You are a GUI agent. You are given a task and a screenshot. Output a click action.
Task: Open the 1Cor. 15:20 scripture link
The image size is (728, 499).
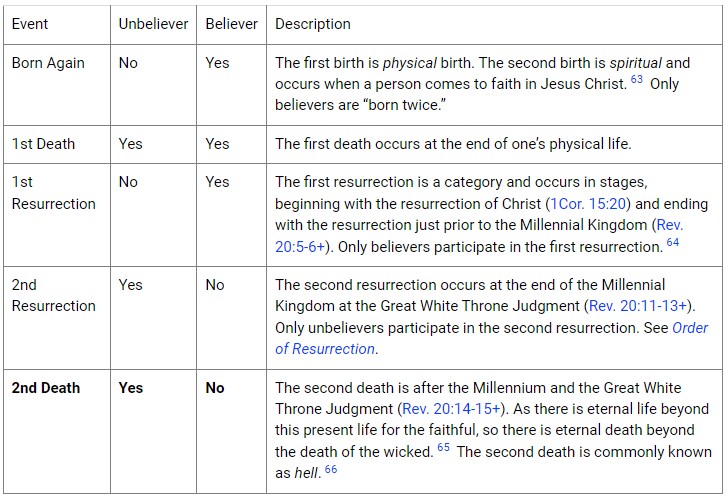pos(588,204)
